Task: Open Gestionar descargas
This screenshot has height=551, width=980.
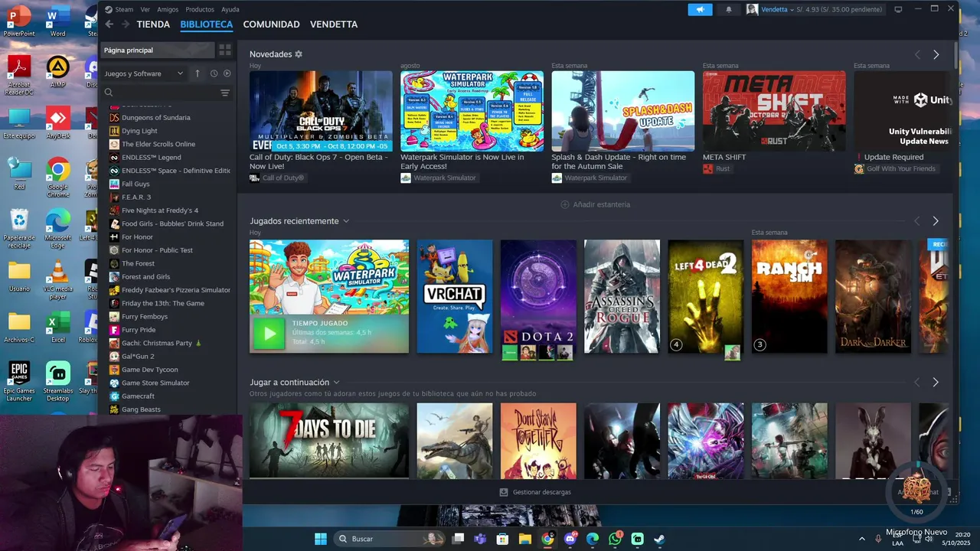Action: [x=535, y=492]
